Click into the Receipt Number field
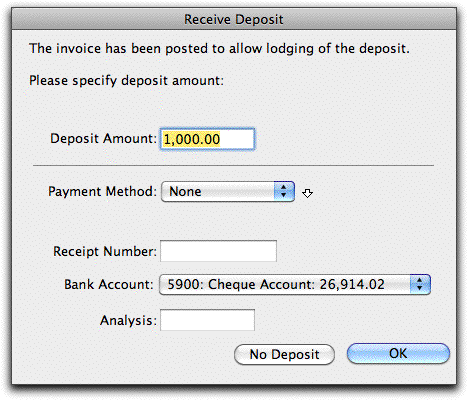 point(218,251)
